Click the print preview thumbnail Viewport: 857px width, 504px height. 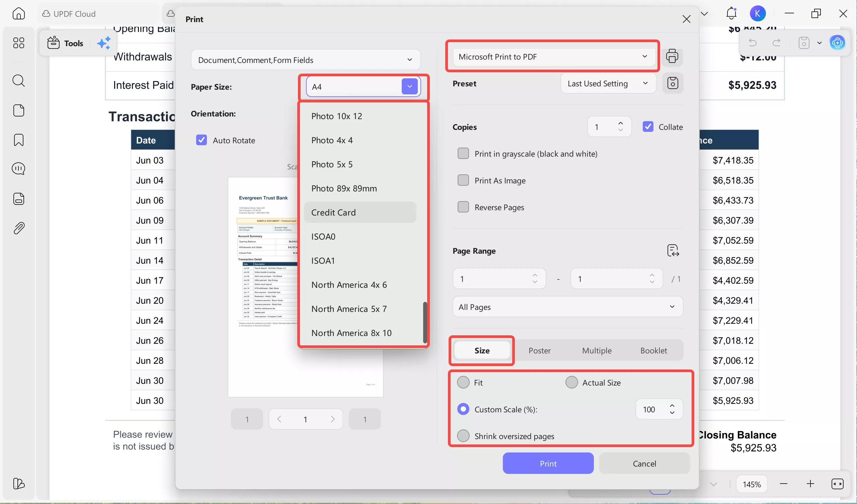[305, 287]
